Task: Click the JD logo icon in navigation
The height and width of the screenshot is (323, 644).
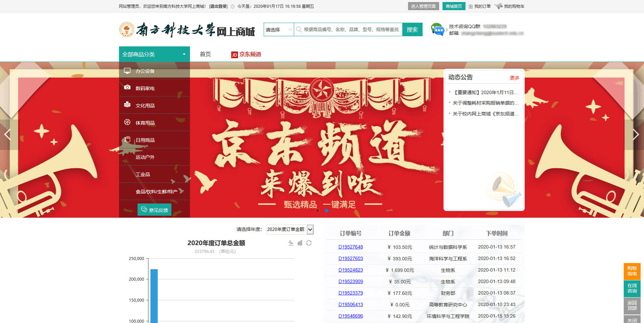Action: [x=235, y=55]
